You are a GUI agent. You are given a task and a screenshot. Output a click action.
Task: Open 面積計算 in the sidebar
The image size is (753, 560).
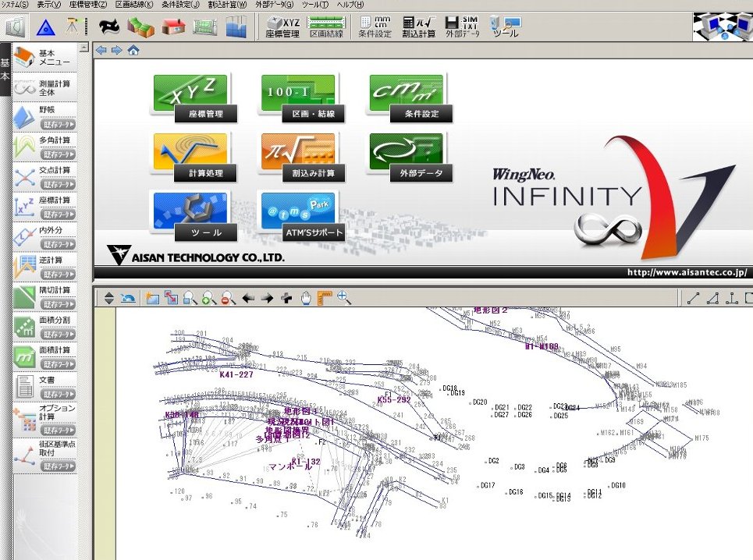[55, 350]
